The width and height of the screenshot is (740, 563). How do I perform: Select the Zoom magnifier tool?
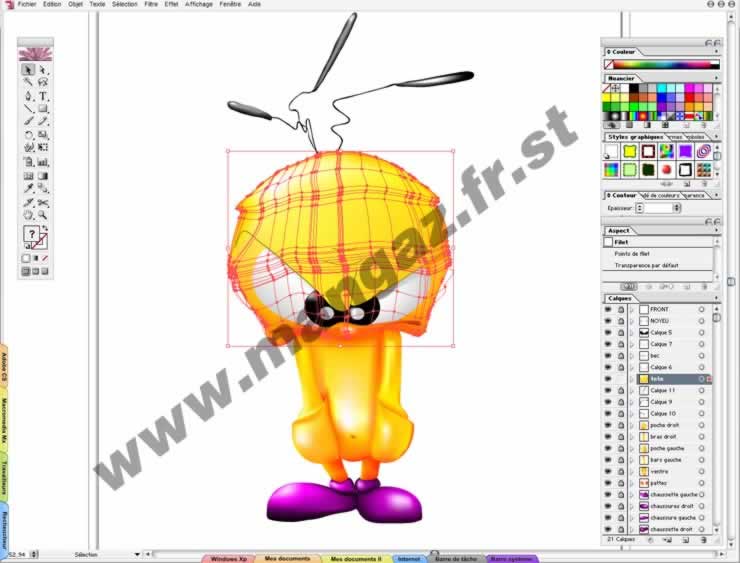[43, 216]
